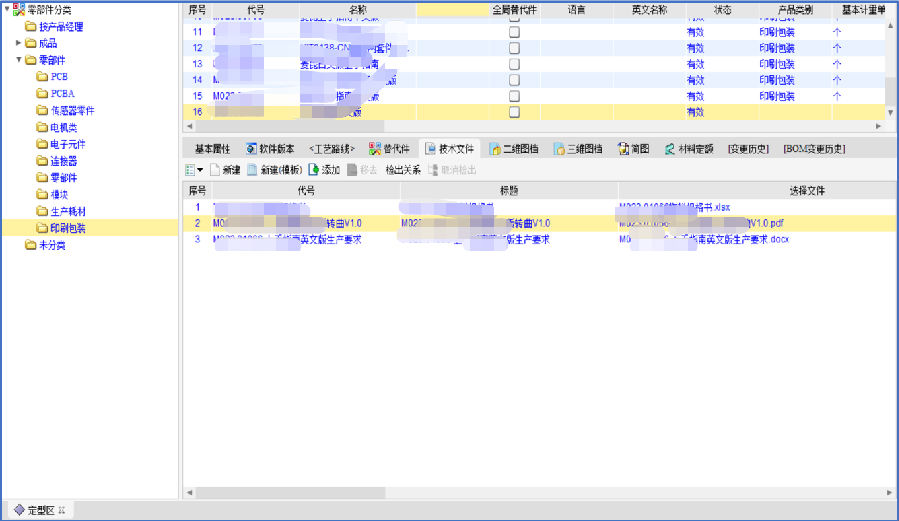899x521 pixels.
Task: Expand the 成品 tree node
Action: click(18, 43)
